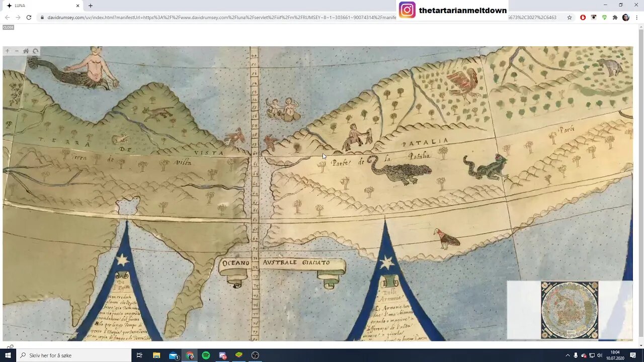Screen dimensions: 644x362
Task: Show hidden system tray icons
Action: click(x=568, y=355)
